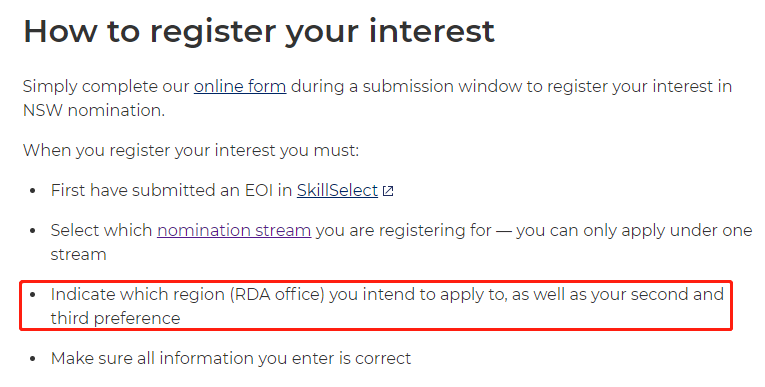This screenshot has height=387, width=765.
Task: Click the bullet dot before Indicate which region
Action: pos(33,295)
